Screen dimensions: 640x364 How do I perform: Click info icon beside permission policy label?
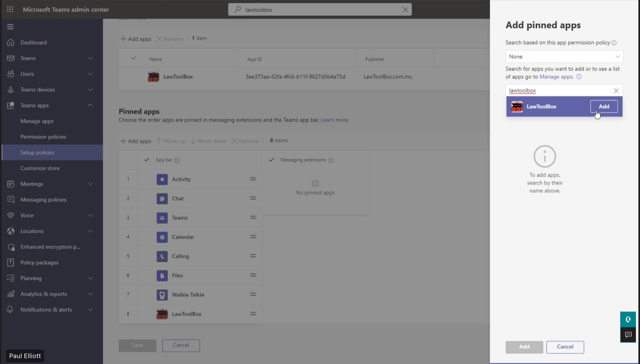tap(614, 43)
